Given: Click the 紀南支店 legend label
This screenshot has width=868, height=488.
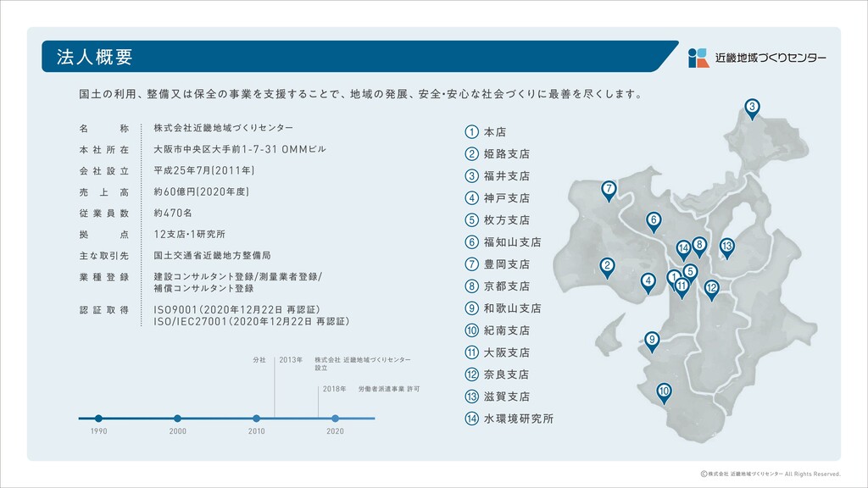Looking at the screenshot, I should click(x=507, y=330).
